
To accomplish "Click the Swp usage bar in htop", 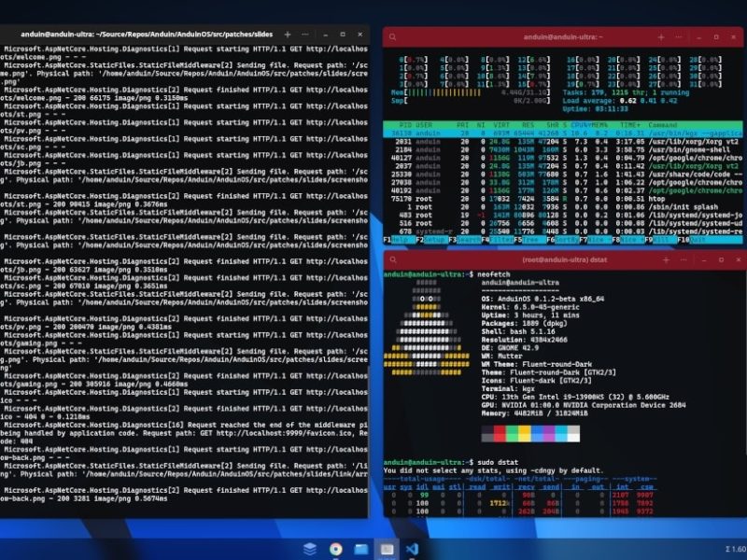I will click(471, 101).
